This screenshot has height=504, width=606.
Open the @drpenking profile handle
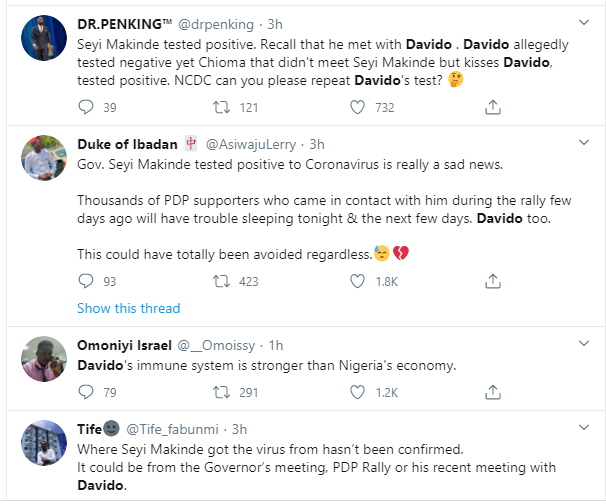(x=216, y=24)
